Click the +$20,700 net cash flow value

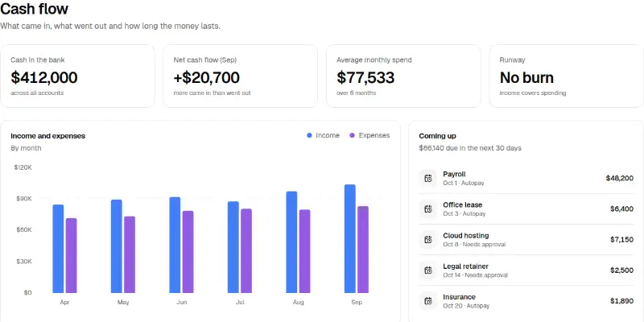tap(207, 77)
